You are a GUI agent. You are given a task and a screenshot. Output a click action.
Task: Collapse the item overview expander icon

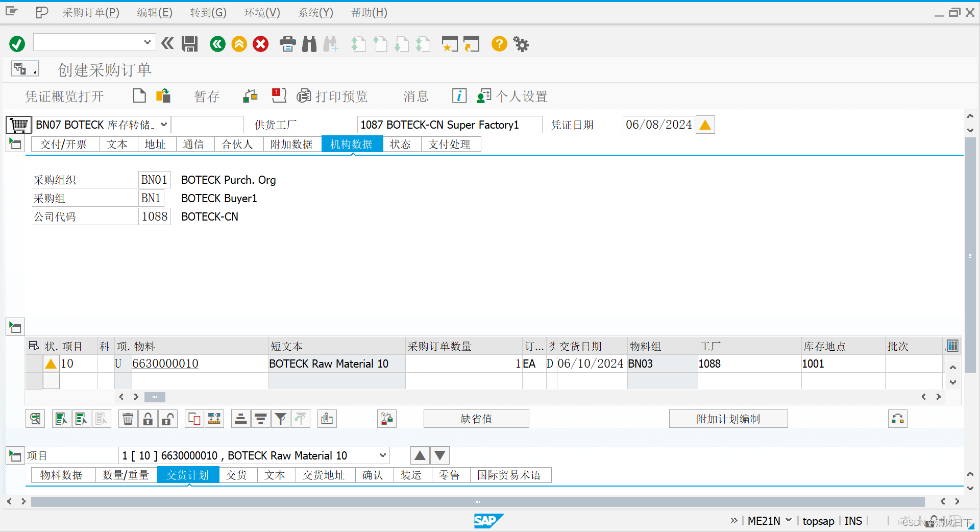click(15, 327)
